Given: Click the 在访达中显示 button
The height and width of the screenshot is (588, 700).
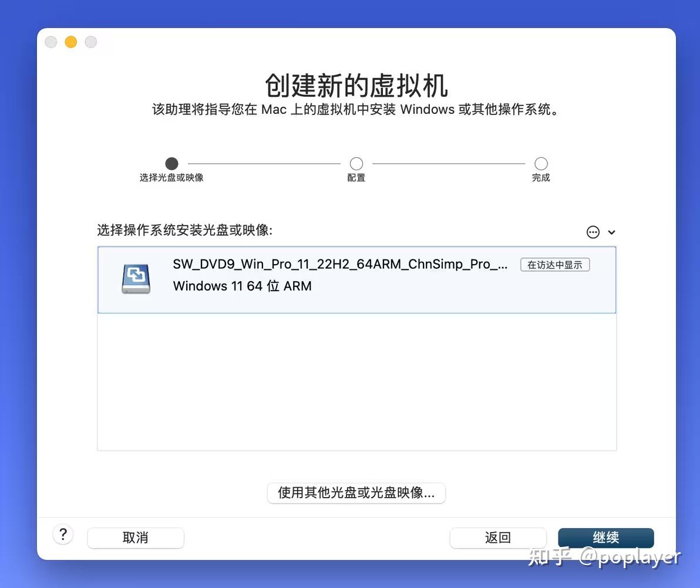Looking at the screenshot, I should 555,265.
